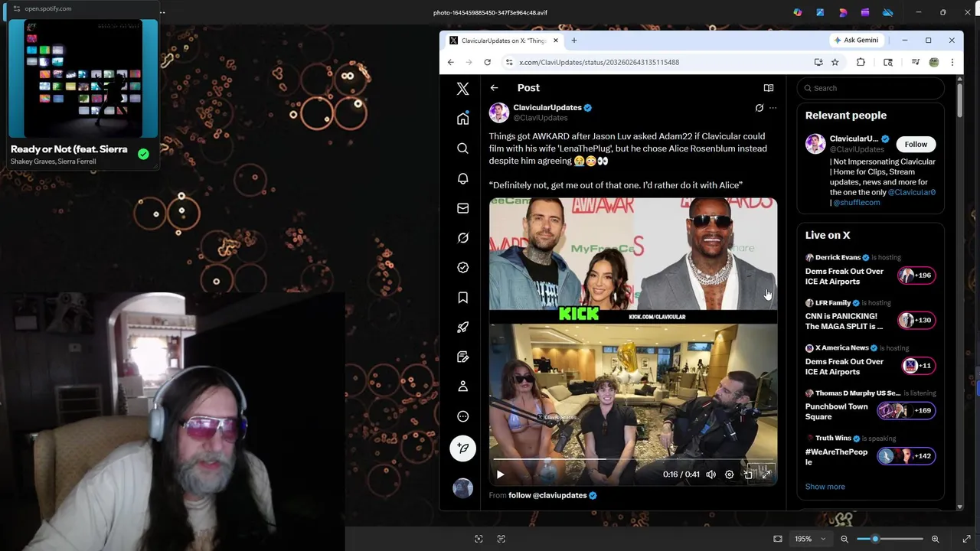Screen dimensions: 980x551
Task: Open Explore magnifier icon in X sidebar
Action: tap(462, 148)
